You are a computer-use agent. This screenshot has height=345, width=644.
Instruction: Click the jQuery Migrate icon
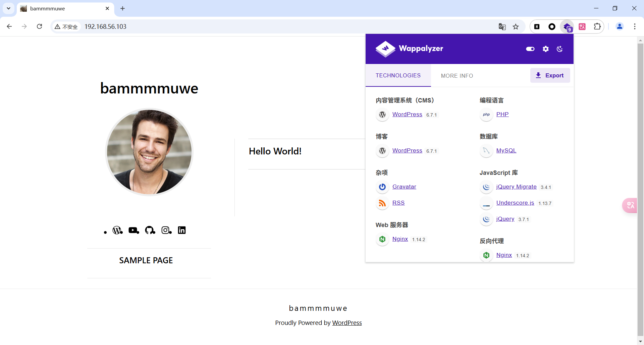[x=486, y=187]
